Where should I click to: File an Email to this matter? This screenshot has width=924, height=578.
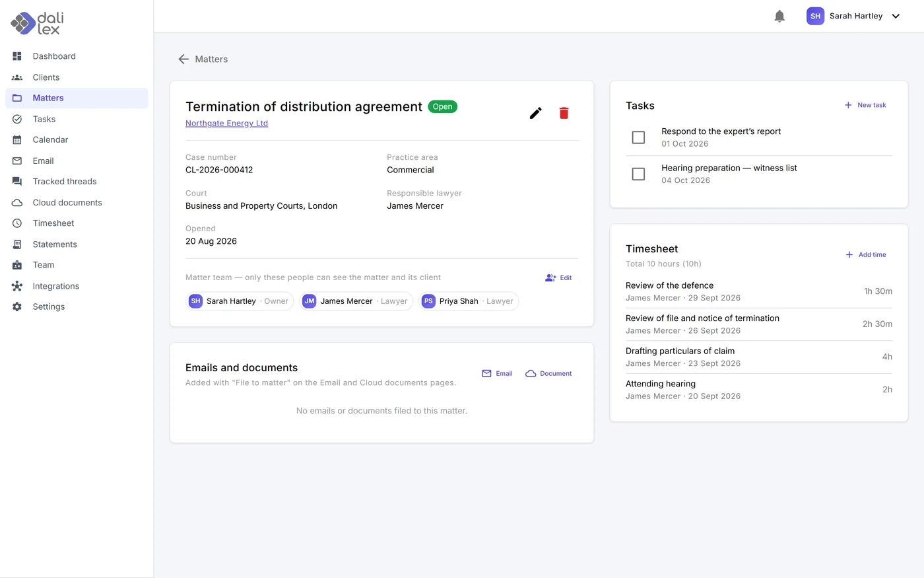click(x=498, y=373)
